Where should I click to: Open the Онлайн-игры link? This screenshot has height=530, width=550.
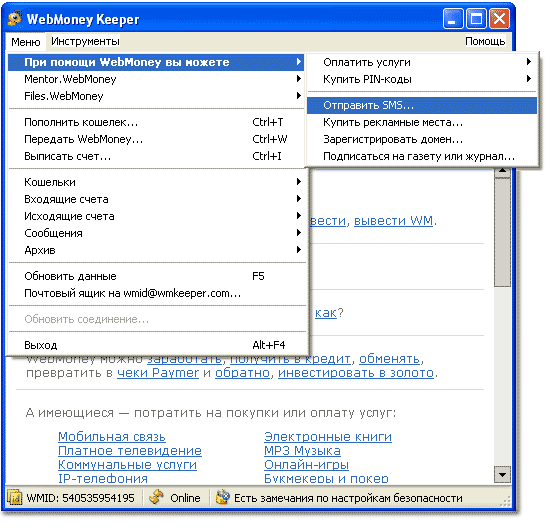[x=307, y=465]
